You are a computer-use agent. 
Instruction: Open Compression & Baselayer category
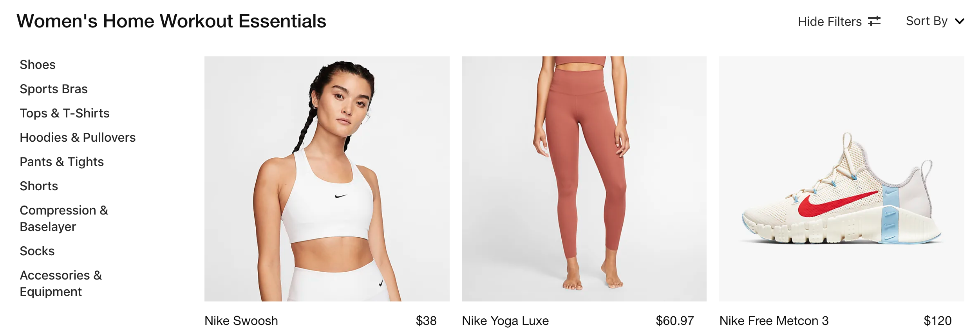(64, 218)
